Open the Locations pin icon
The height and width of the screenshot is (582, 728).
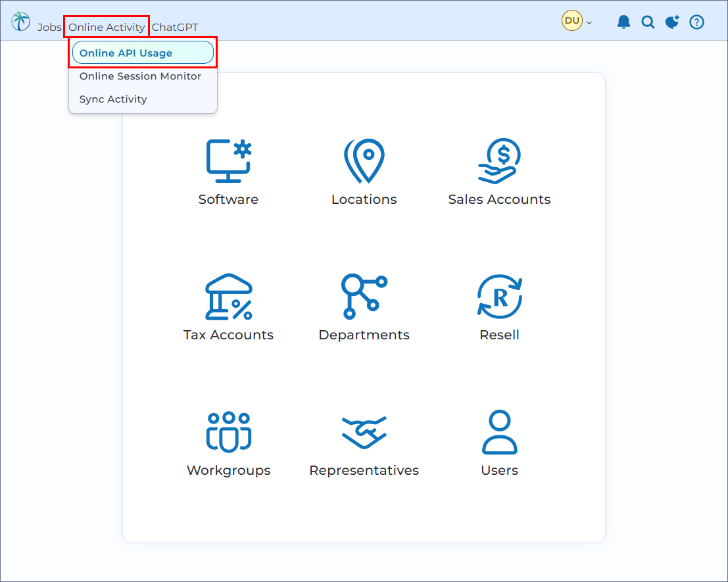[364, 161]
